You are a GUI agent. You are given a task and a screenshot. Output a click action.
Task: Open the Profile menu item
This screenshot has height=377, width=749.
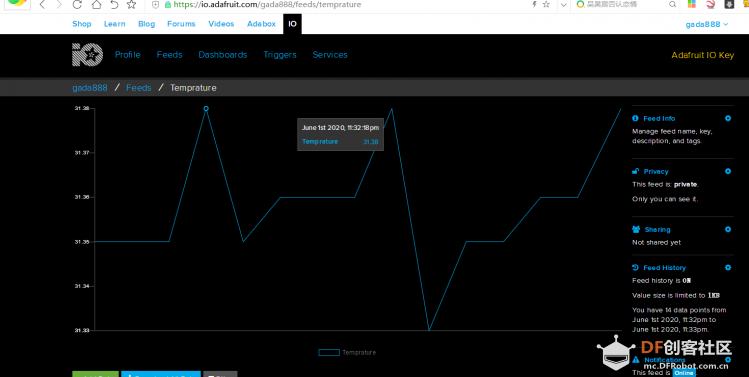click(x=128, y=55)
